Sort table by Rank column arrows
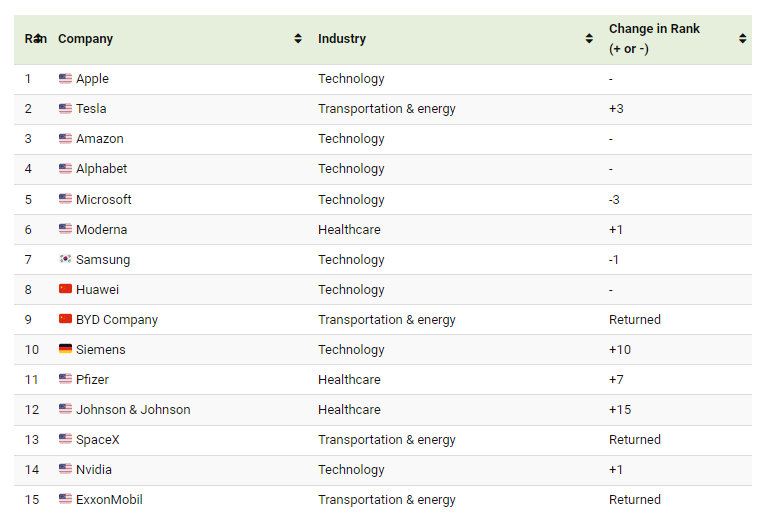The width and height of the screenshot is (765, 521). 38,39
